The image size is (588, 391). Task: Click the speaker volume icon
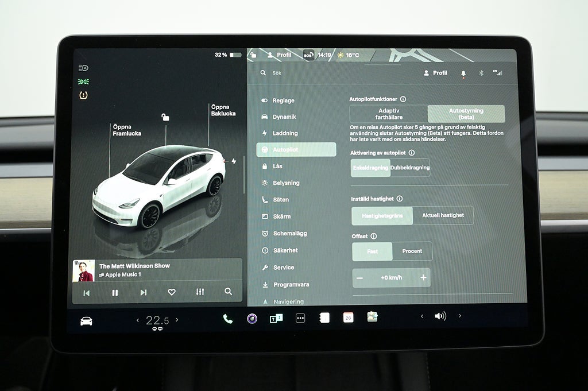(x=440, y=316)
